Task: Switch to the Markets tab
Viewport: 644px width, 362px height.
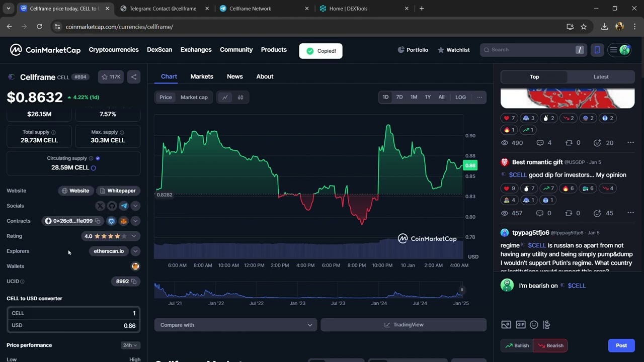Action: 202,76
